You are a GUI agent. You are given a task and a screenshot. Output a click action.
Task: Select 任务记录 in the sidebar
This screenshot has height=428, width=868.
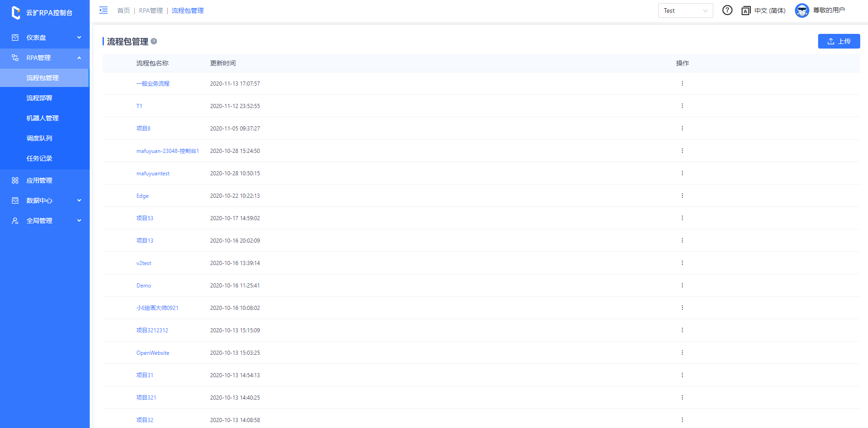(x=39, y=158)
